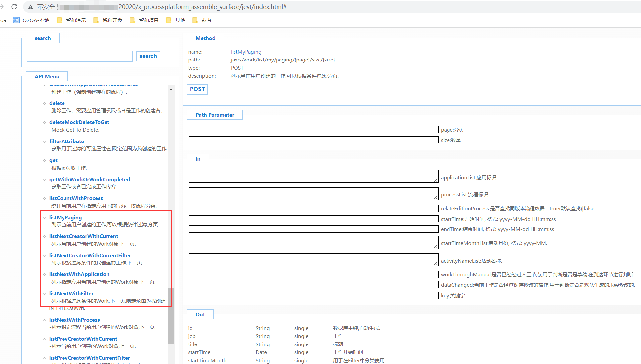Click the API menu scroll up arrow

(x=171, y=89)
